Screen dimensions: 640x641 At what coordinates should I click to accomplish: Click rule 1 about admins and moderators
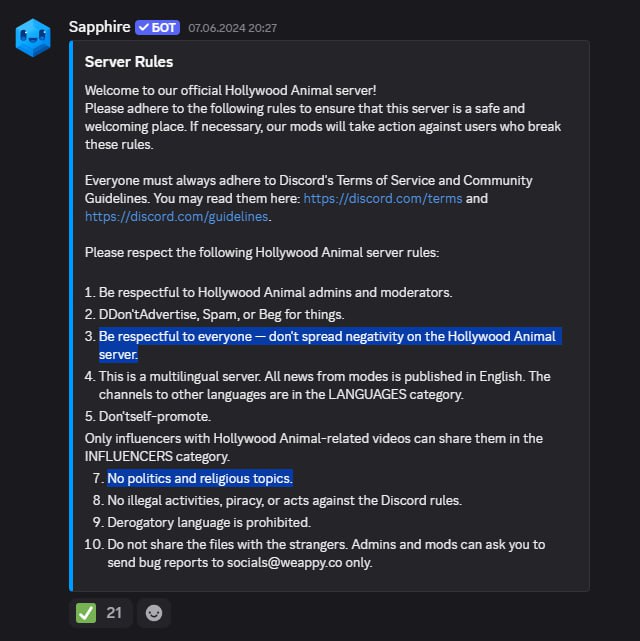click(x=275, y=292)
